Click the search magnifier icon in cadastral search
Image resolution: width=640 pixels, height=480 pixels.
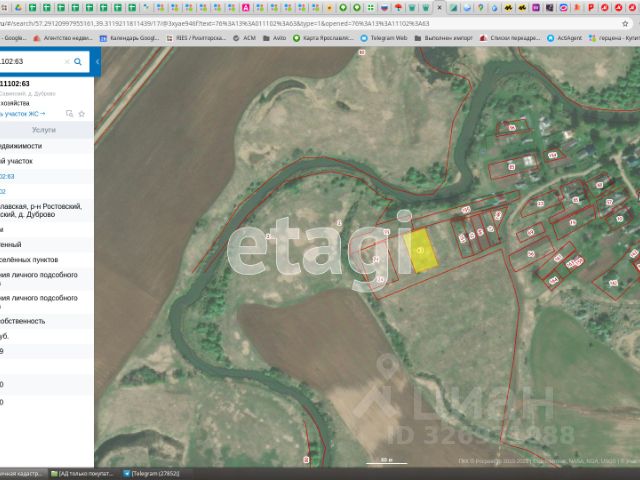(78, 62)
